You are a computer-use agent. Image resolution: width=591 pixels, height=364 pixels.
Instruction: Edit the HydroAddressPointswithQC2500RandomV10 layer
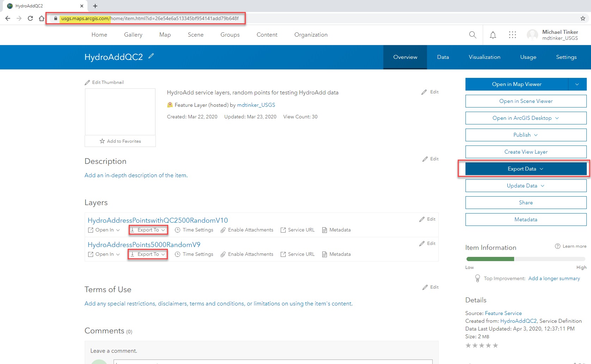pyautogui.click(x=427, y=219)
